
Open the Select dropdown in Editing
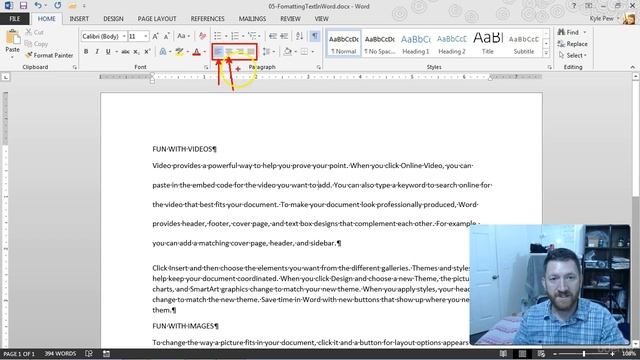[573, 55]
